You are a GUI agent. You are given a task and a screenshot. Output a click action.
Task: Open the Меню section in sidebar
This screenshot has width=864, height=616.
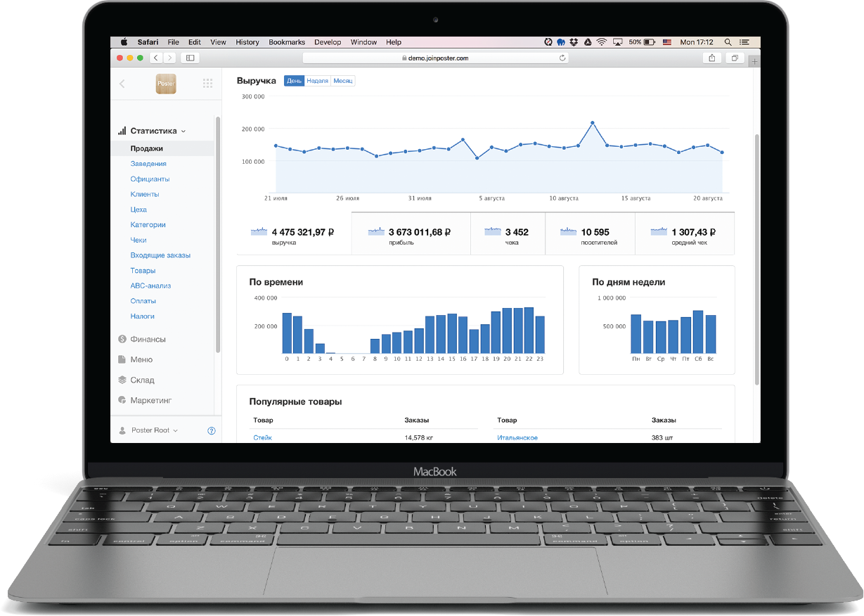pos(141,359)
